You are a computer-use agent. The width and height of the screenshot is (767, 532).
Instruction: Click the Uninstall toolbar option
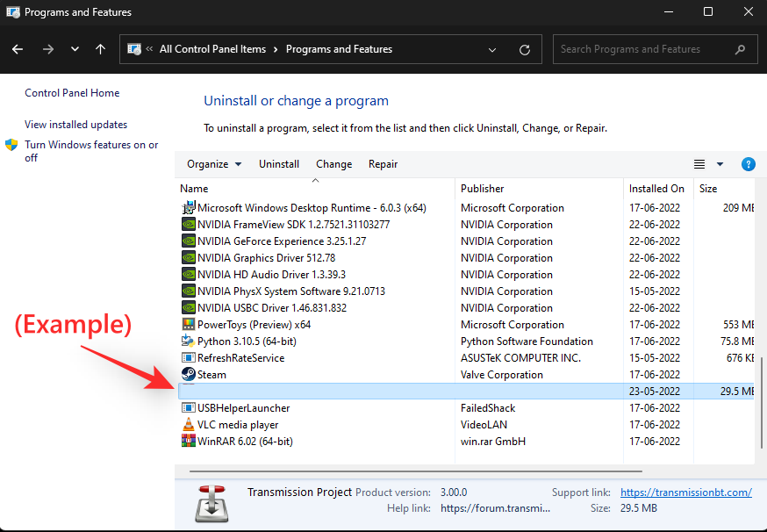279,164
